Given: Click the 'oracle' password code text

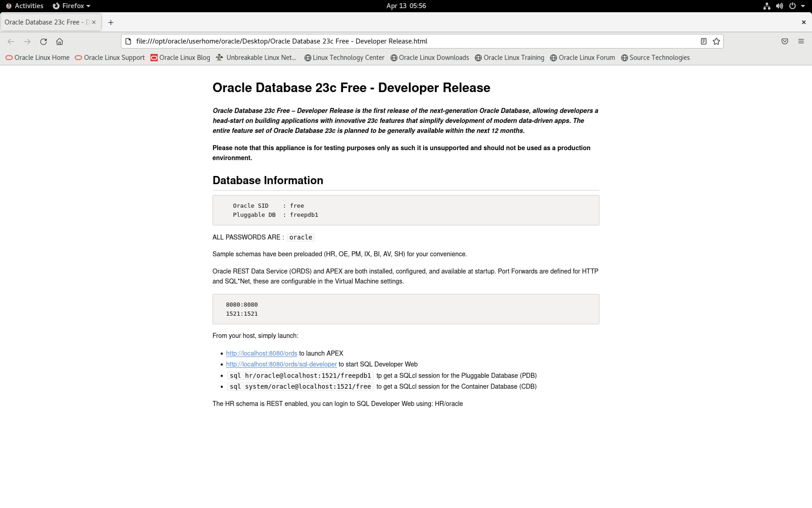Looking at the screenshot, I should pos(301,237).
